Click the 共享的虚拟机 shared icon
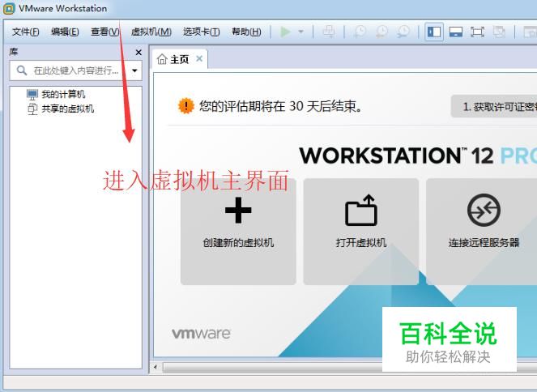This screenshot has height=392, width=537. 32,109
